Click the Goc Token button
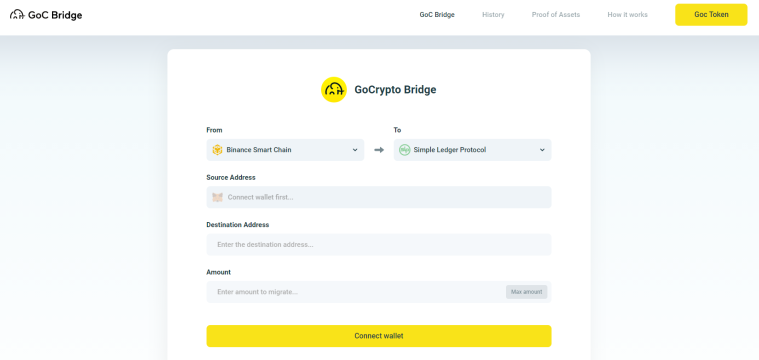The width and height of the screenshot is (759, 360). pos(711,15)
